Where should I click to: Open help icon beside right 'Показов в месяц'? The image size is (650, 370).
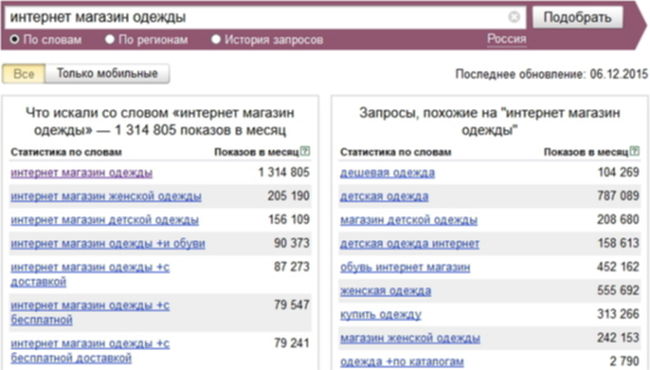tap(634, 151)
